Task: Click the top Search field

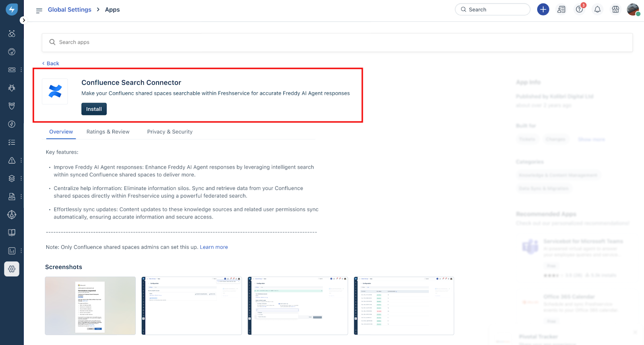Action: tap(492, 9)
